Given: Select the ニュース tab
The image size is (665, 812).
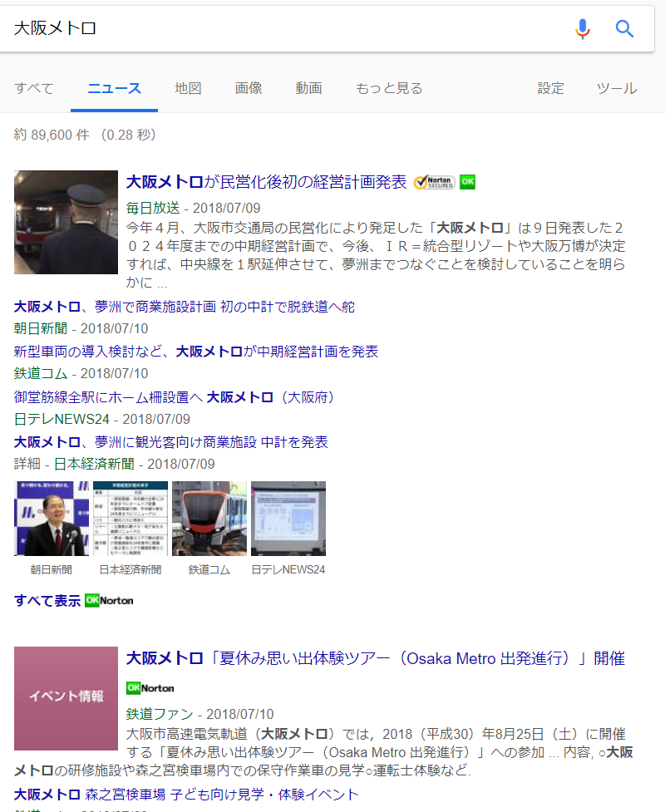Looking at the screenshot, I should [114, 89].
